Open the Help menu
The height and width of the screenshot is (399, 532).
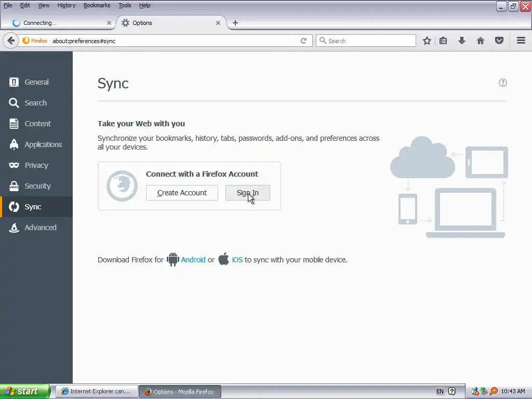145,5
